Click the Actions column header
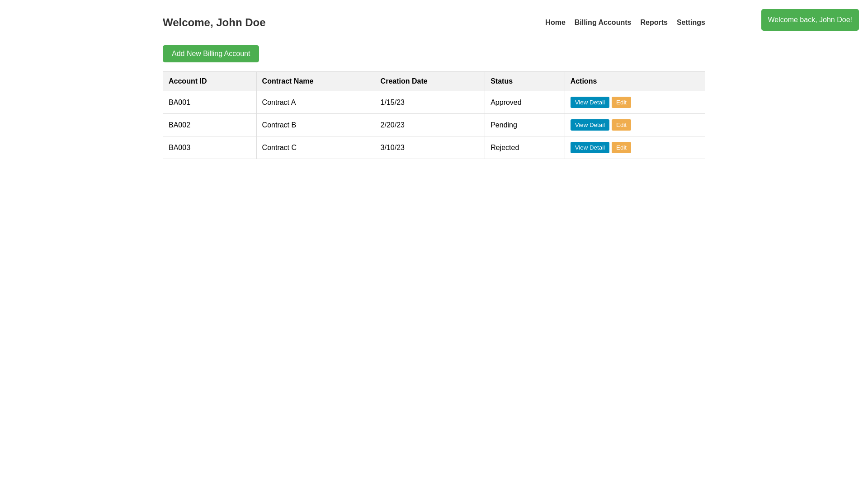 [x=583, y=81]
